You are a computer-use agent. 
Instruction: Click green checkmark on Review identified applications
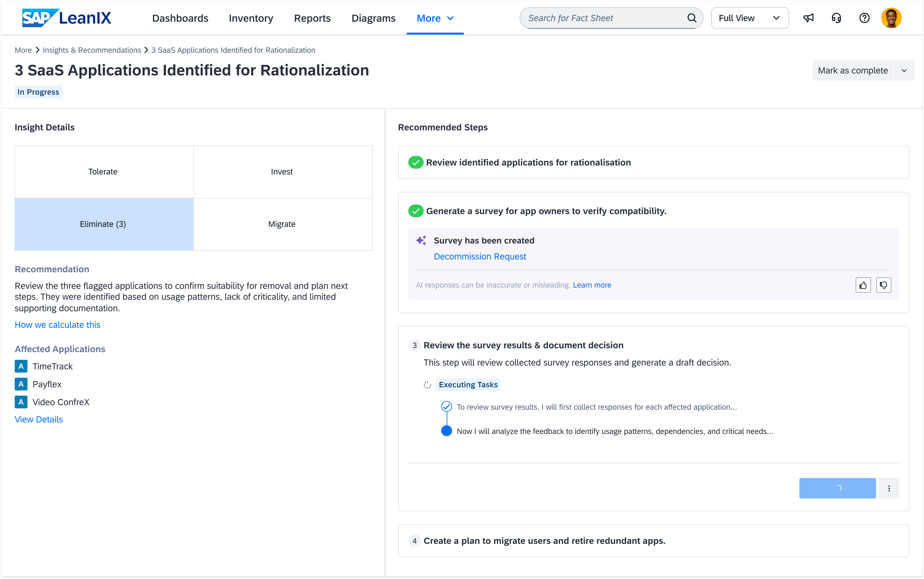pos(416,162)
